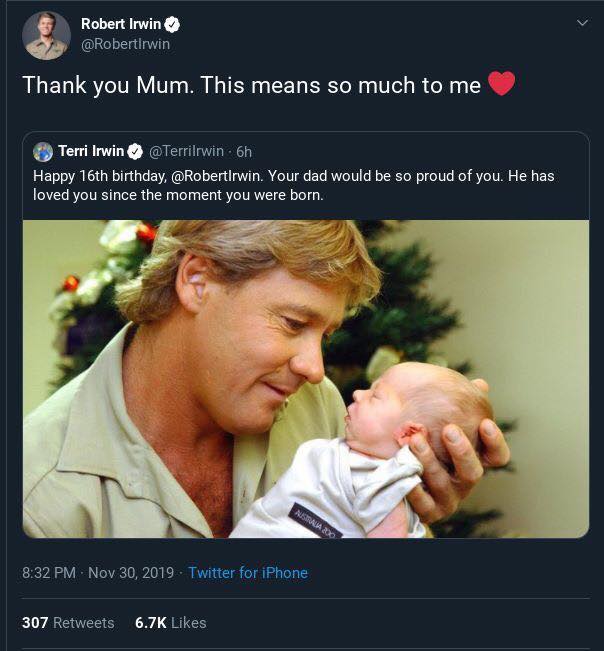Open the 8:32 PM Nov 30, 2019 timestamp

click(x=98, y=573)
